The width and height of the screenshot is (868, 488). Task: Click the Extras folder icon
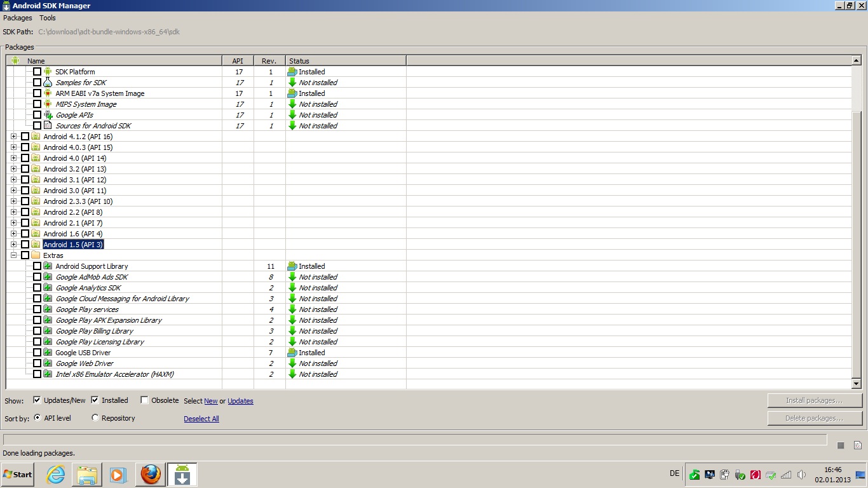[x=36, y=255]
